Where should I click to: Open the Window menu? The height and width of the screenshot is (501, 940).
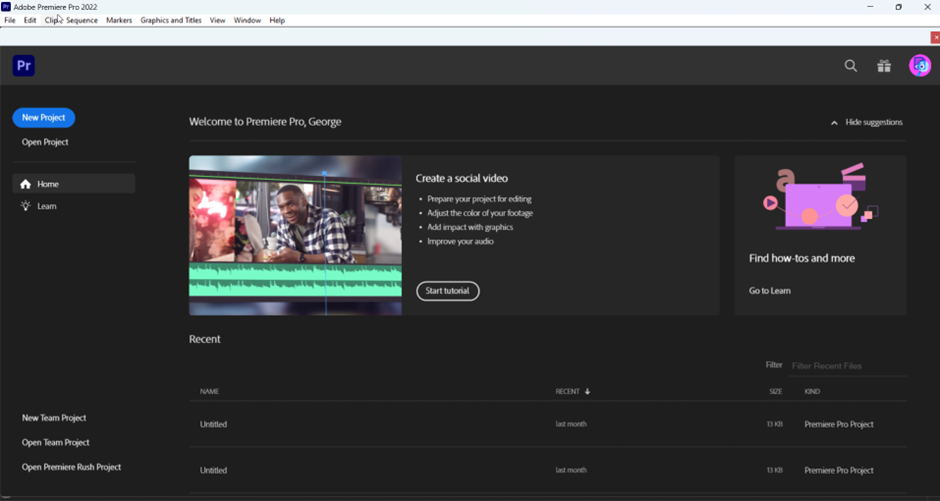tap(247, 20)
